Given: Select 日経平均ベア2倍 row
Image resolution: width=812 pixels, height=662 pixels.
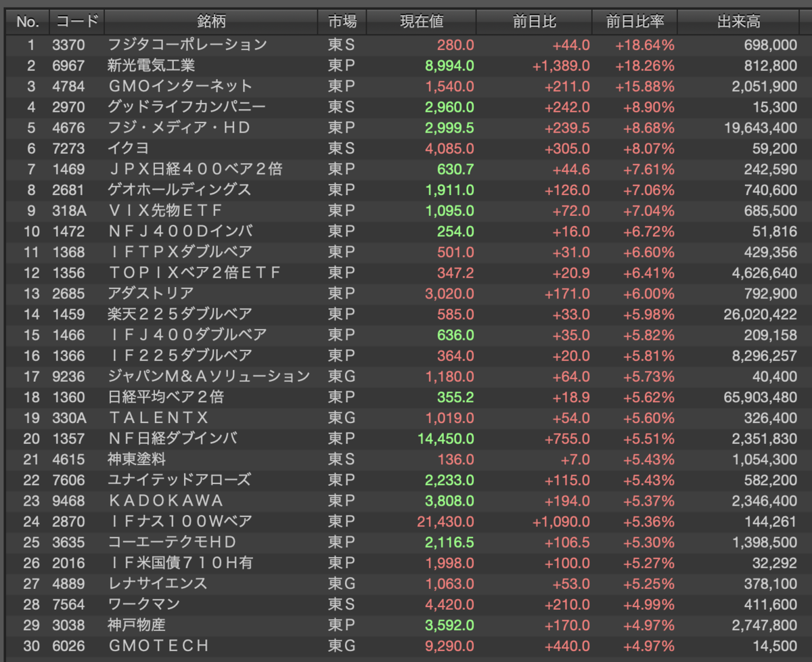Looking at the screenshot, I should [406, 397].
